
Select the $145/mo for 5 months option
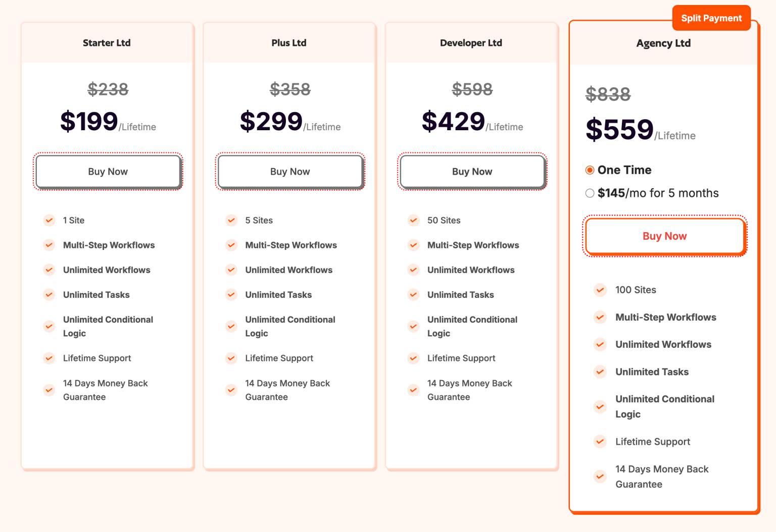[x=590, y=193]
